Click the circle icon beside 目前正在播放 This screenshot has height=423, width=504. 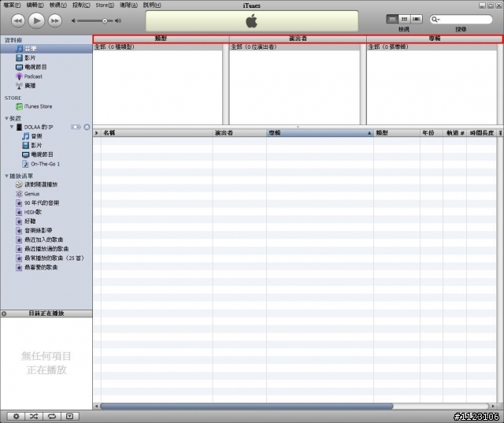point(4,314)
